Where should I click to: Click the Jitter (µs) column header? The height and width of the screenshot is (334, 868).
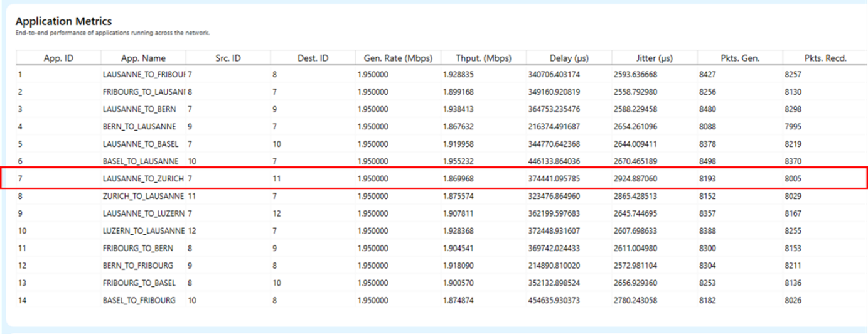654,58
